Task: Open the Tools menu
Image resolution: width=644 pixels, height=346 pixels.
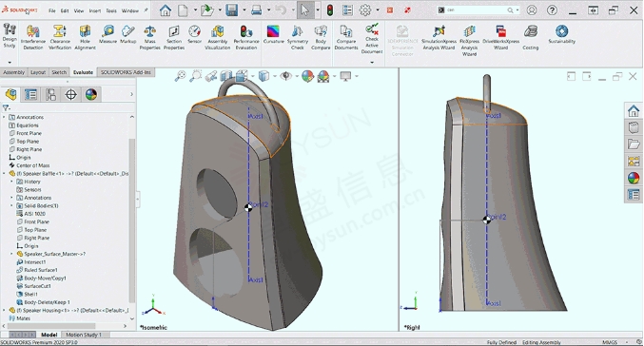Action: 111,10
